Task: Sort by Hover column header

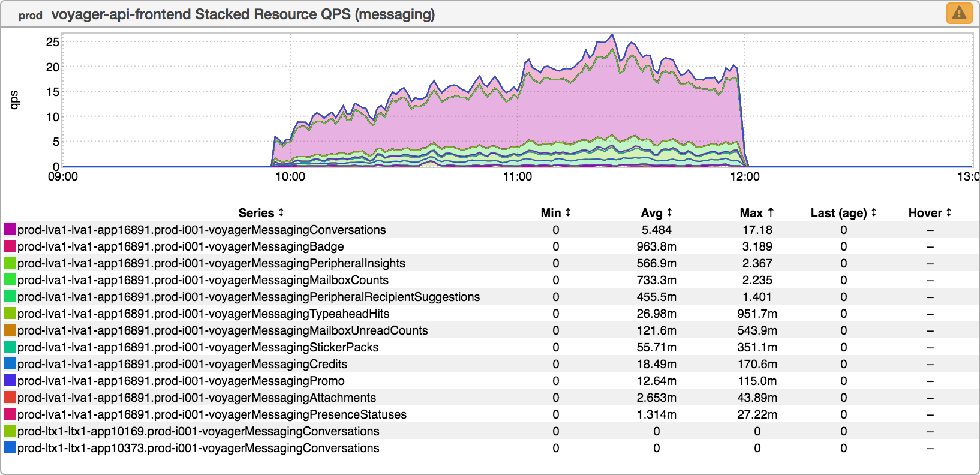Action: [930, 213]
